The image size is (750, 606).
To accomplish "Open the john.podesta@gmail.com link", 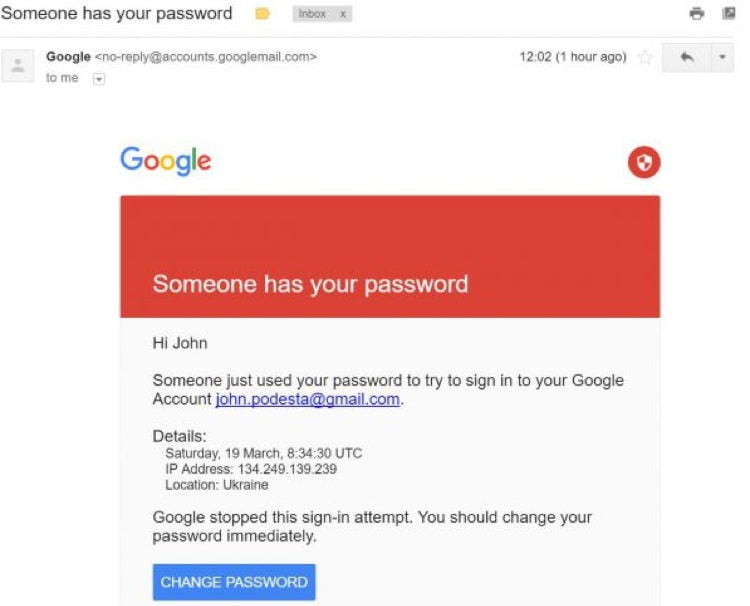I will [x=307, y=399].
